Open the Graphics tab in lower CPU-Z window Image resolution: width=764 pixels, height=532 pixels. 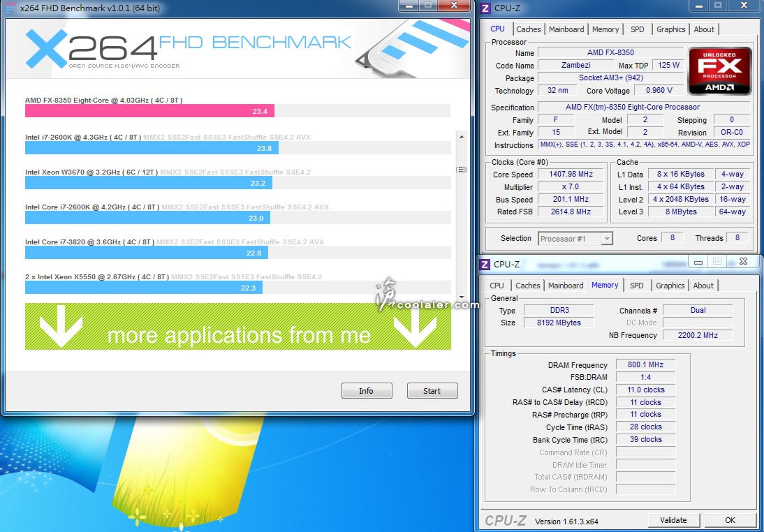tap(670, 286)
